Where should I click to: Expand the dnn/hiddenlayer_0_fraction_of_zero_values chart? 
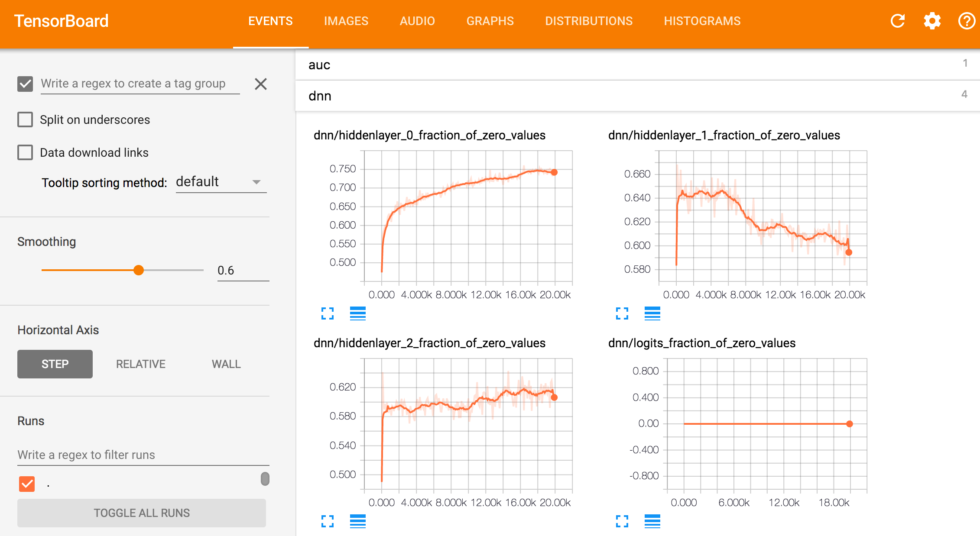tap(328, 313)
